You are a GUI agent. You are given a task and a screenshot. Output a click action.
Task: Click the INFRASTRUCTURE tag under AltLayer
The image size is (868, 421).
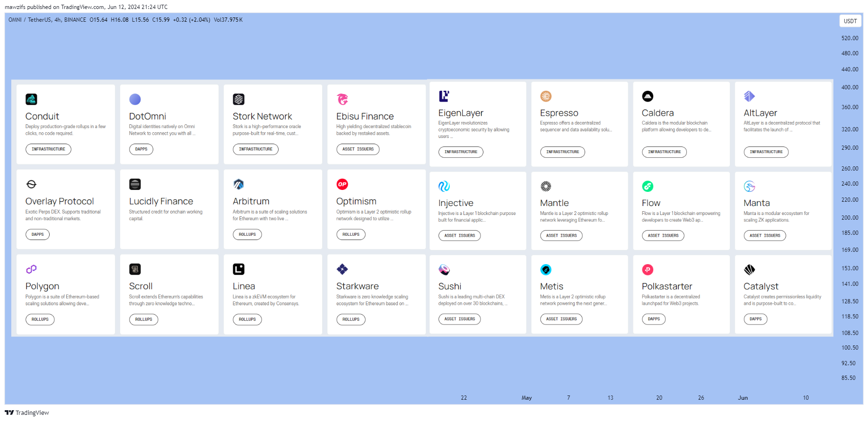pos(766,152)
